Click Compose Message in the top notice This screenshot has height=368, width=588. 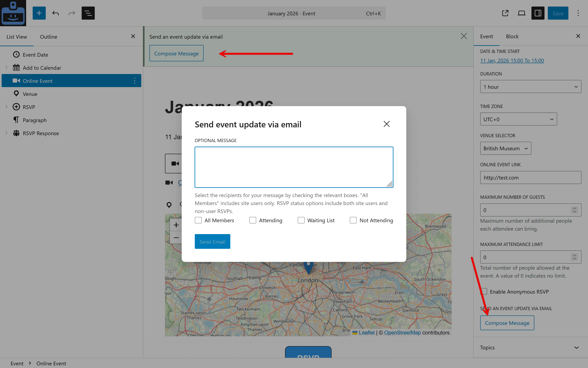(x=176, y=53)
